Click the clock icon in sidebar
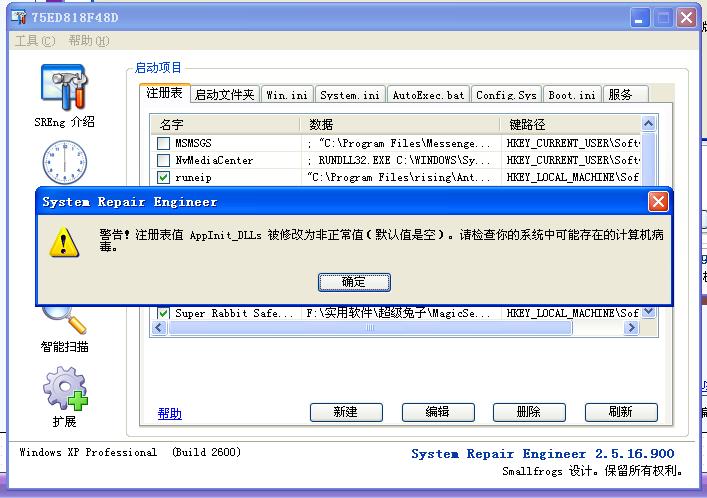Image resolution: width=707 pixels, height=498 pixels. (x=64, y=162)
